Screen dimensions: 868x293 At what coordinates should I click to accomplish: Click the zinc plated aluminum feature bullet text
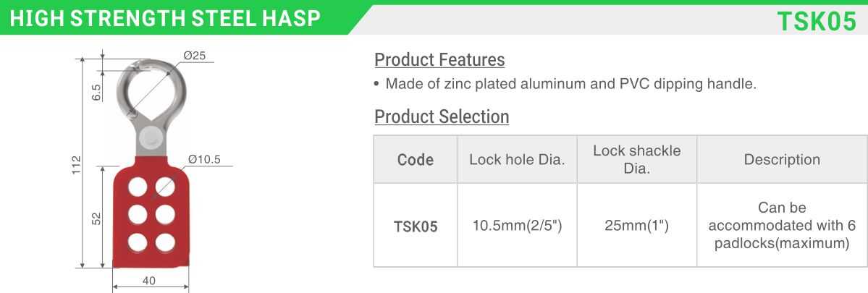click(570, 85)
